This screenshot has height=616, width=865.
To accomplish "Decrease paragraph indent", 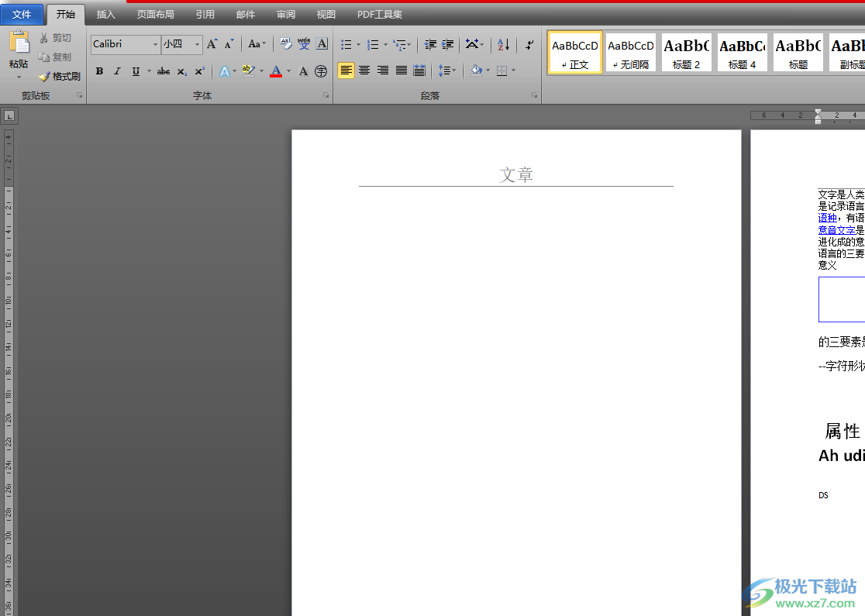I will click(430, 44).
